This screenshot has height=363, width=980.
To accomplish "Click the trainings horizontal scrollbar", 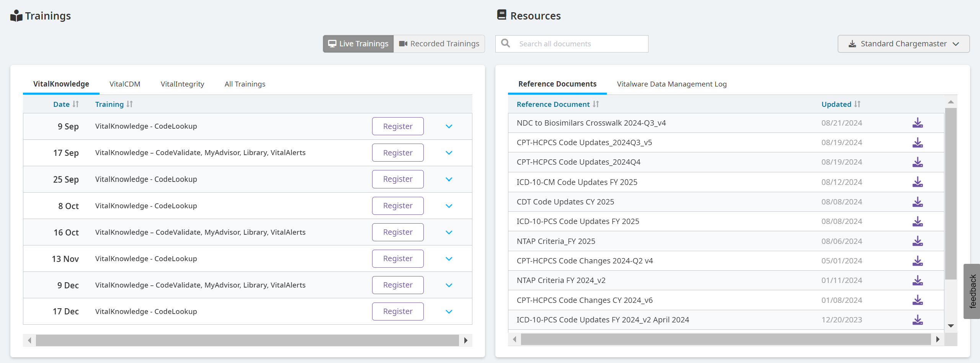I will (x=247, y=340).
